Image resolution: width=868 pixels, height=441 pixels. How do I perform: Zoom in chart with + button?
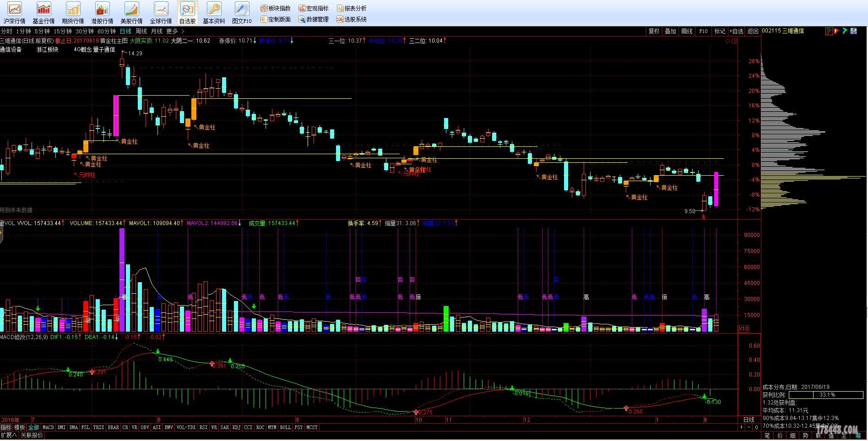(x=741, y=427)
